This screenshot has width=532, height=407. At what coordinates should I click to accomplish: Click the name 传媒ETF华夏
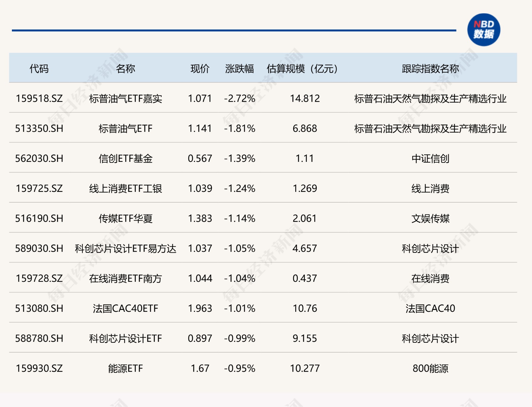125,219
